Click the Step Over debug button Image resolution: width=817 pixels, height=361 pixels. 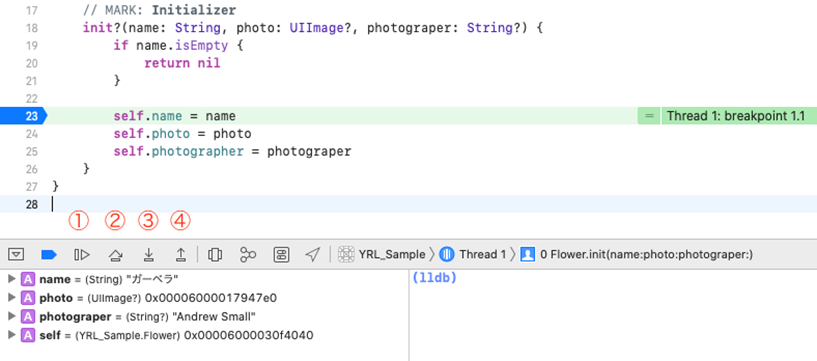pyautogui.click(x=115, y=255)
